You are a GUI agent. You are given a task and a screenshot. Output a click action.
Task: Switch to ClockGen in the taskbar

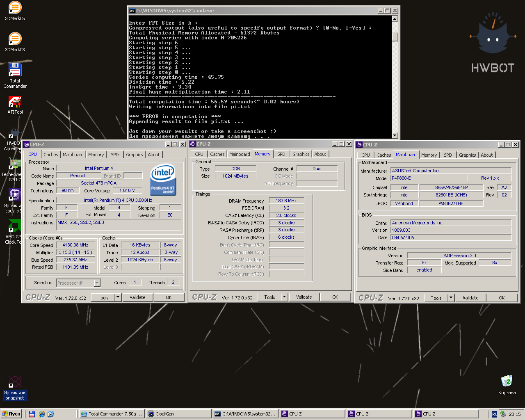click(178, 414)
